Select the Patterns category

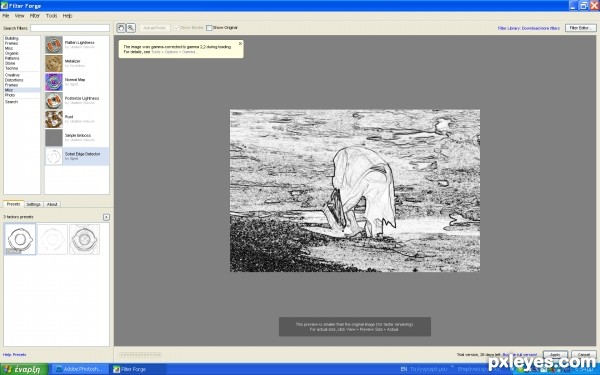point(12,58)
